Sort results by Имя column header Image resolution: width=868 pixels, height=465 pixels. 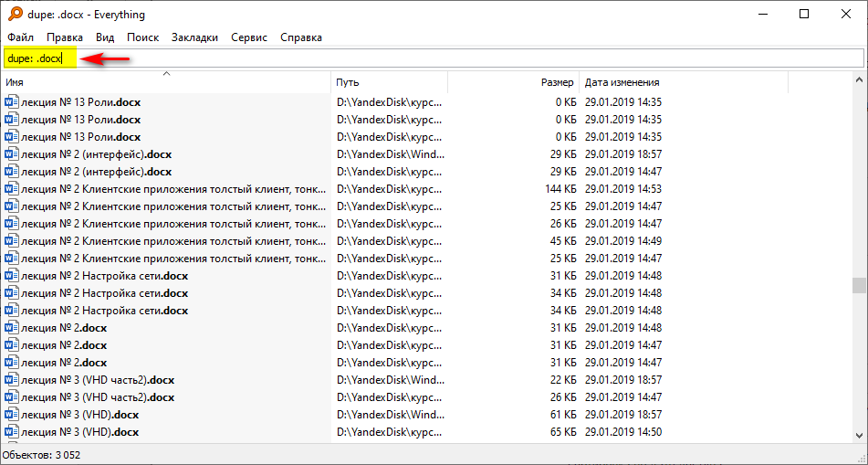click(x=164, y=82)
